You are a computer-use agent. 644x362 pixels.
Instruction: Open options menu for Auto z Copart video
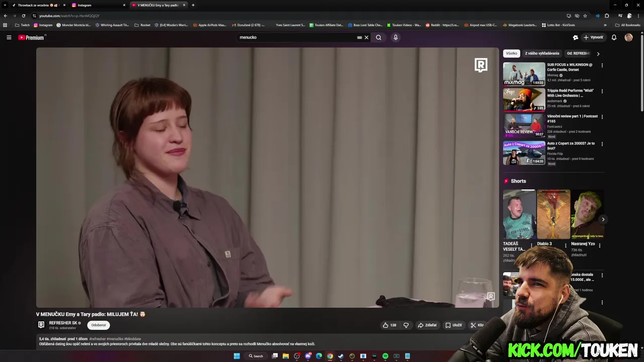[602, 144]
